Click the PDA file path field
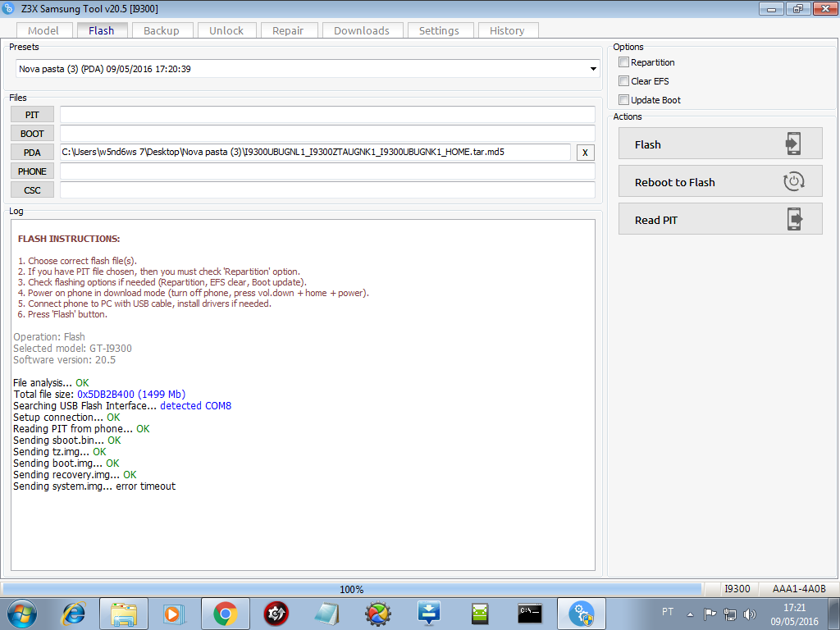840x630 pixels. point(316,152)
